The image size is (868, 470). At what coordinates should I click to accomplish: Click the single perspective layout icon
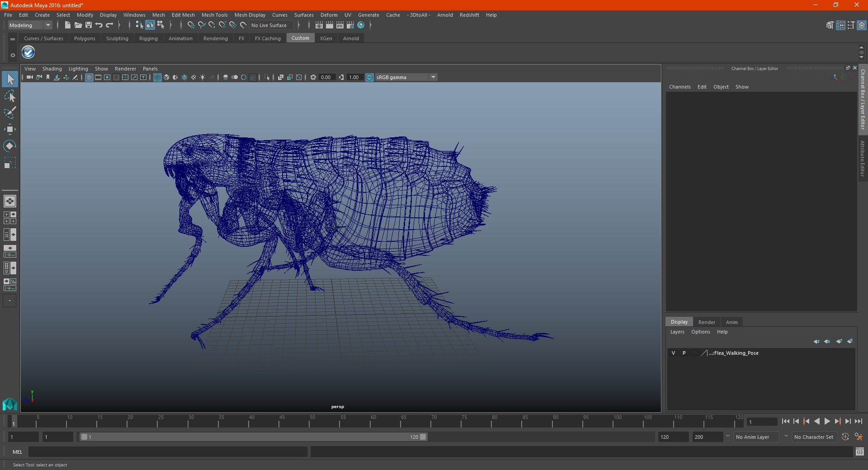10,201
